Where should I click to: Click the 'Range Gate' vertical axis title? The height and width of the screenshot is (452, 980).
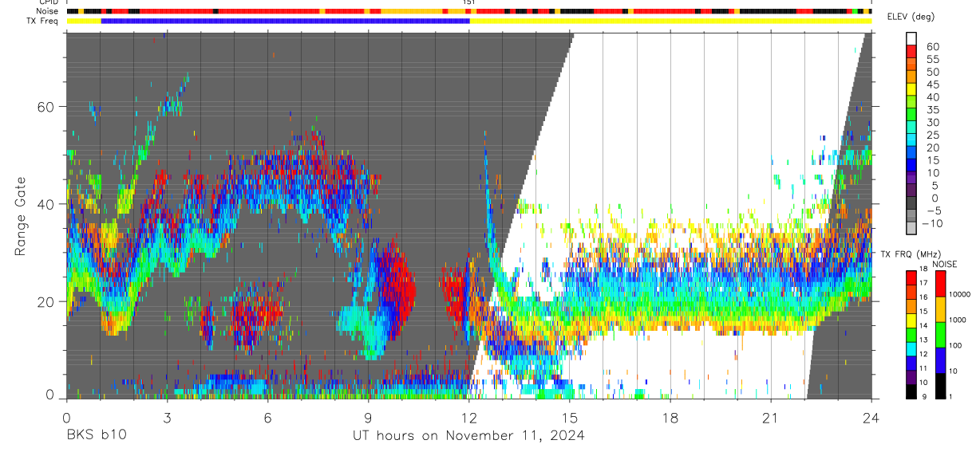pyautogui.click(x=20, y=217)
